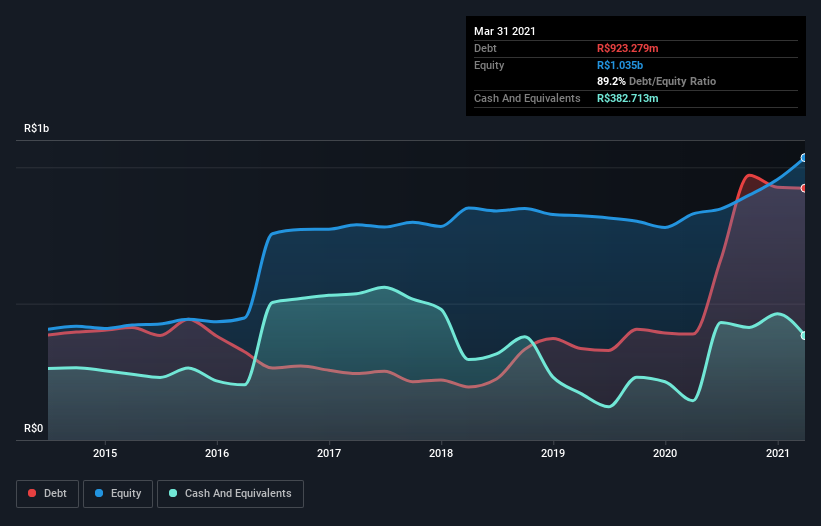The height and width of the screenshot is (526, 821).
Task: Click the 2017 x-axis label
Action: (329, 453)
